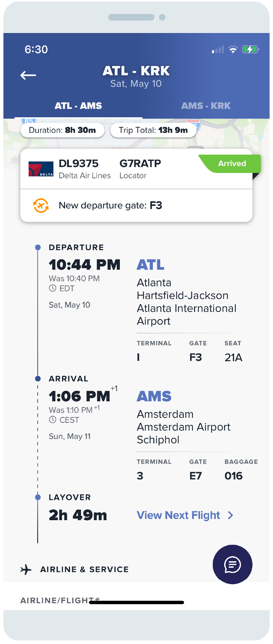
Task: Switch to the ATL - AMS tab
Action: pyautogui.click(x=78, y=106)
